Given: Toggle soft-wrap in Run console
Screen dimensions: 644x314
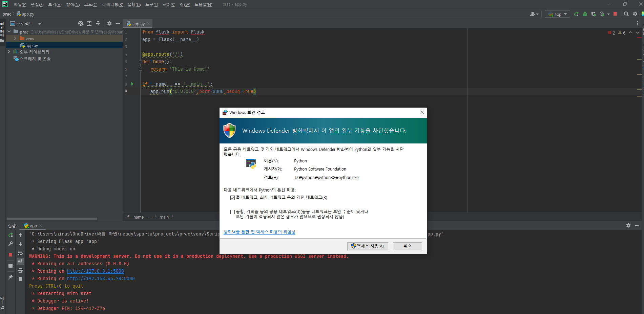Looking at the screenshot, I should pyautogui.click(x=20, y=253).
